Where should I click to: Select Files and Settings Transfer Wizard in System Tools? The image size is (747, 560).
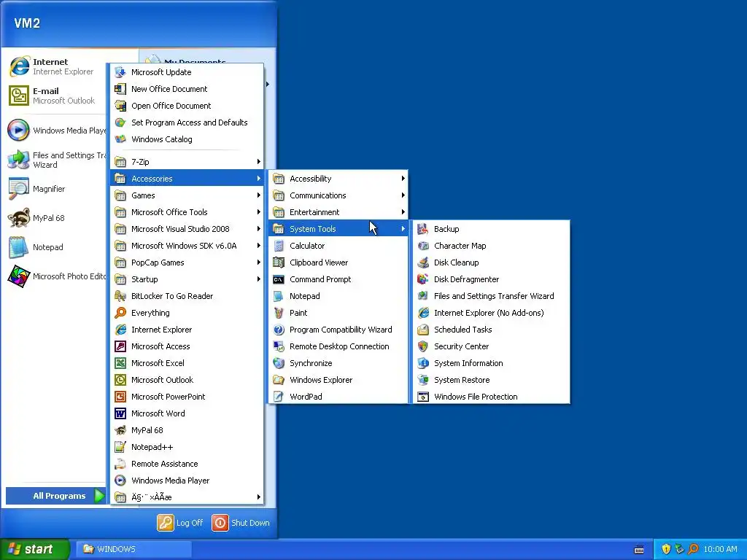492,296
